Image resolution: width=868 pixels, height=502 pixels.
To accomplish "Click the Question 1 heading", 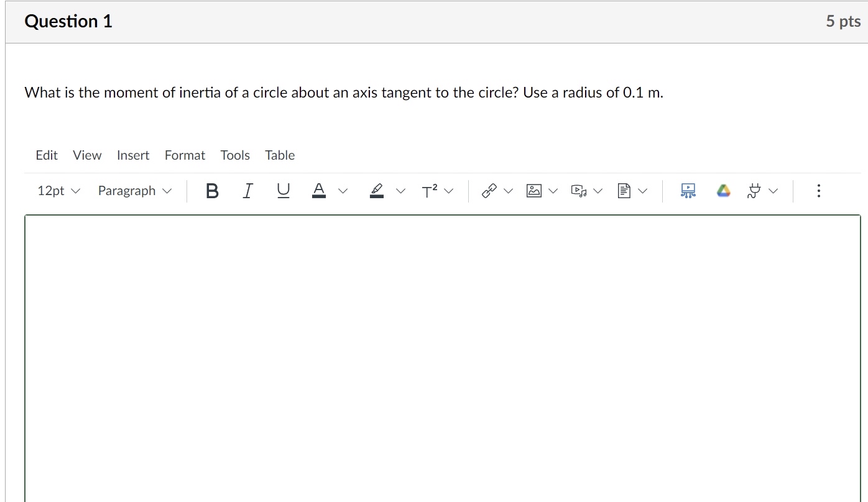I will tap(68, 22).
